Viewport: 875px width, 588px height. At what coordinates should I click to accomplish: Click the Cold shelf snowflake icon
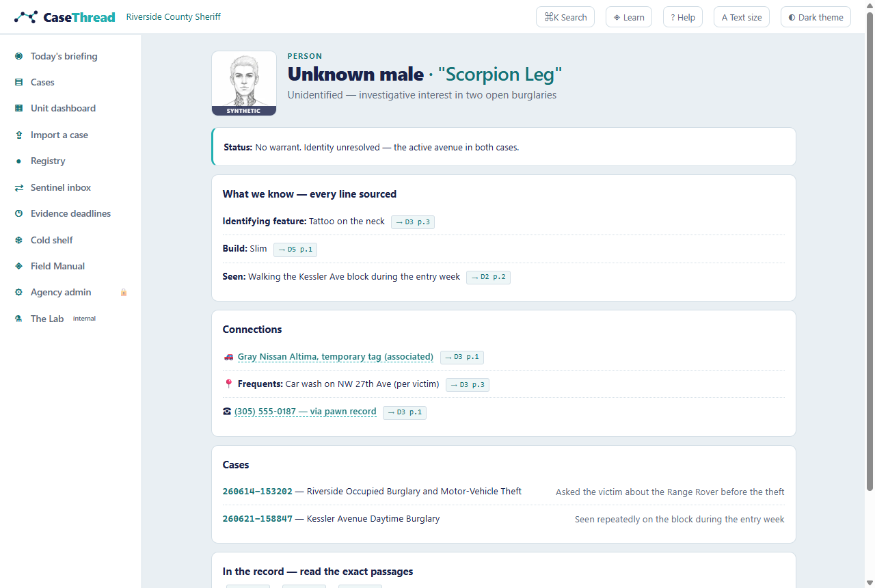[x=18, y=240]
